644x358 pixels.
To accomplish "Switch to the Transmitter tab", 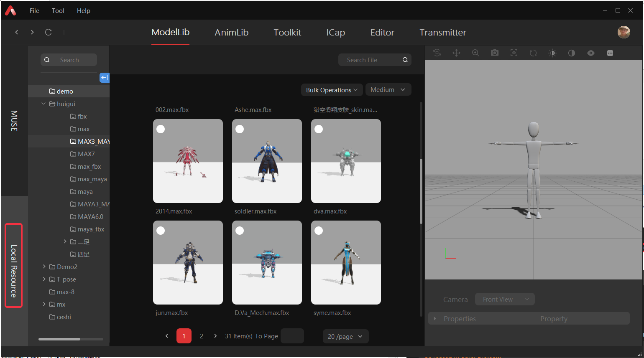I will pyautogui.click(x=443, y=32).
